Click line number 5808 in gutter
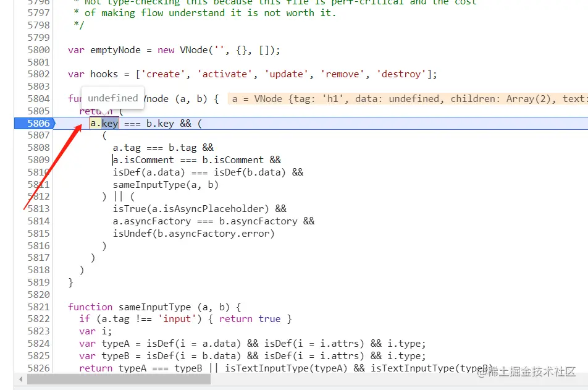 point(39,148)
